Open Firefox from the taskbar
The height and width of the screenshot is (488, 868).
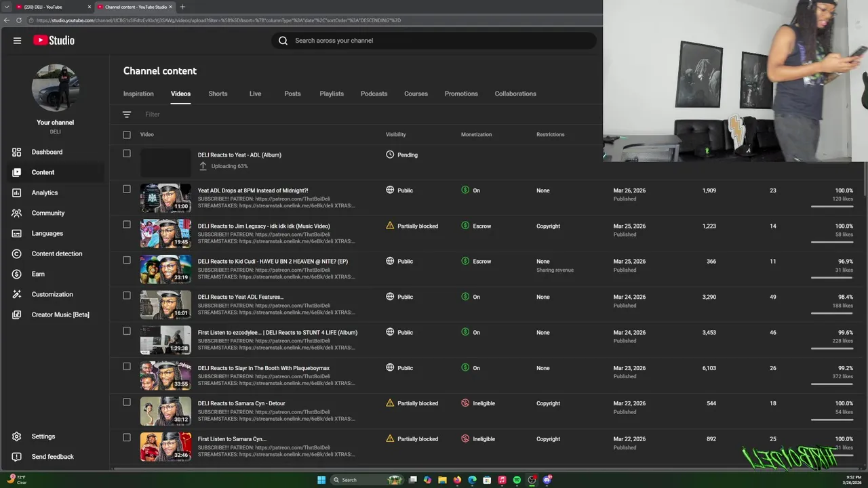click(x=457, y=480)
